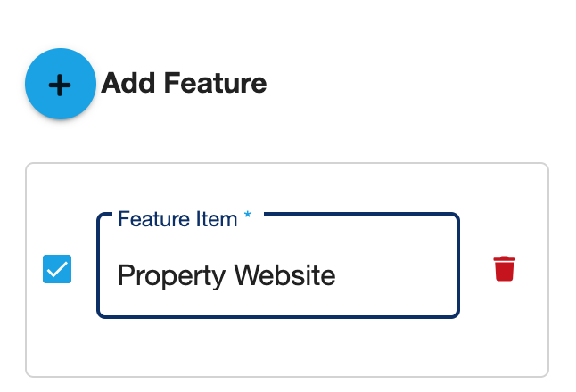The image size is (576, 392).
Task: Uncheck the Property Website checkbox
Action: [x=57, y=269]
